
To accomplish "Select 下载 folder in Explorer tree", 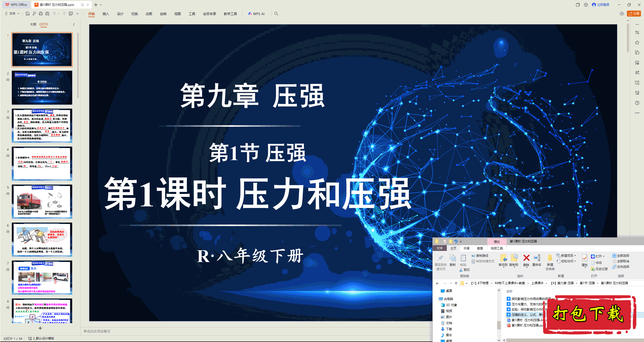I will coord(447,329).
